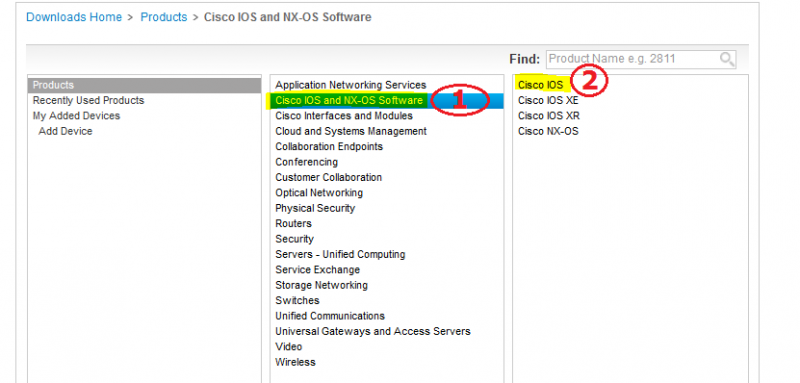
Task: Select Cisco IOS XE
Action: pos(548,100)
